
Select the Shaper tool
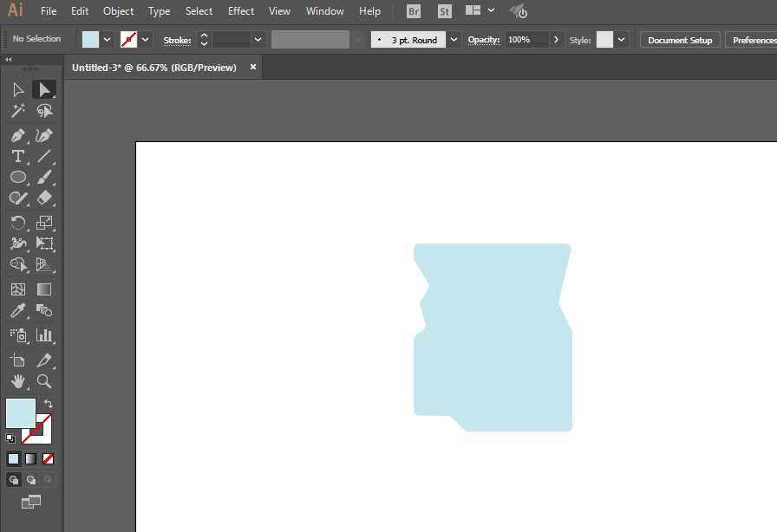click(18, 198)
